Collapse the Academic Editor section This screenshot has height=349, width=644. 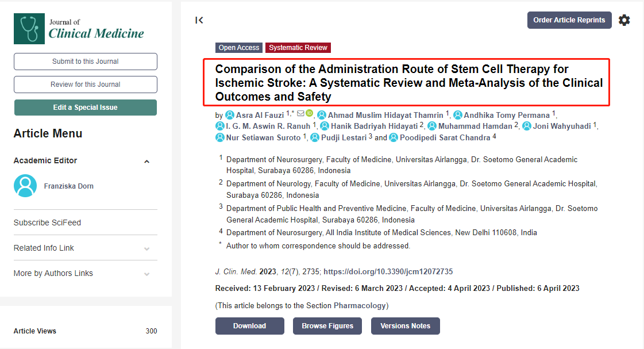pyautogui.click(x=146, y=162)
